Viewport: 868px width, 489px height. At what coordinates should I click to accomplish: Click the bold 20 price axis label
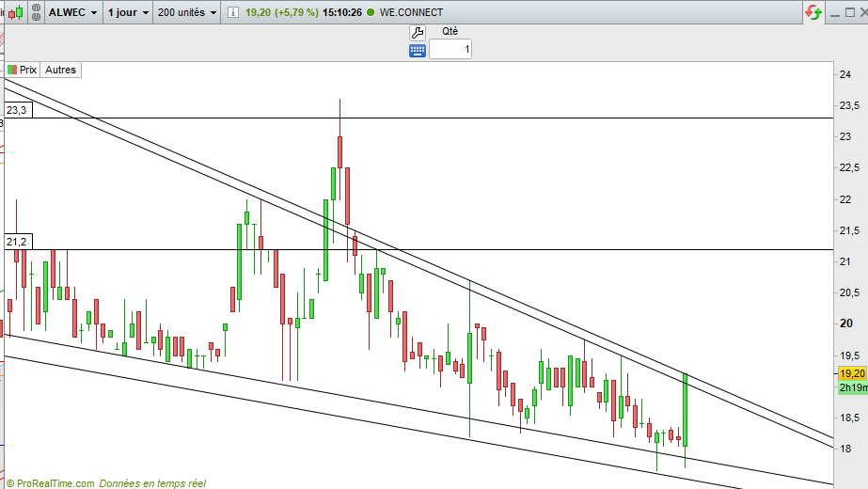(846, 323)
